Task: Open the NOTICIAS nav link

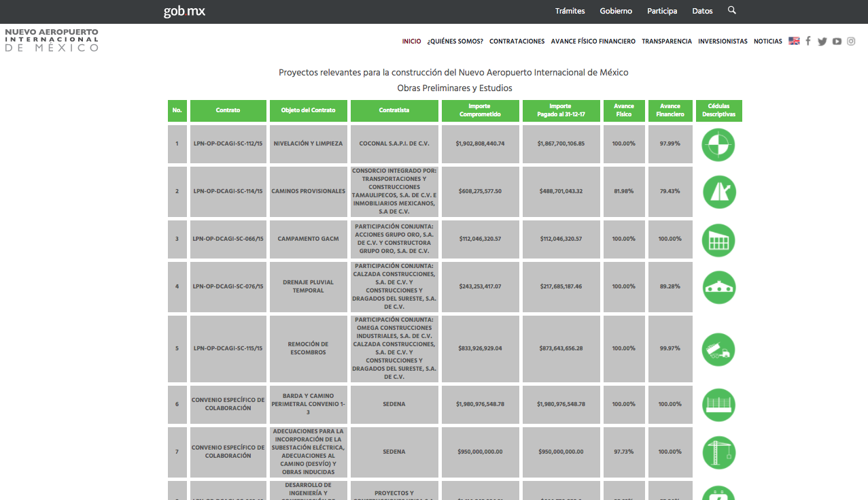Action: point(768,41)
